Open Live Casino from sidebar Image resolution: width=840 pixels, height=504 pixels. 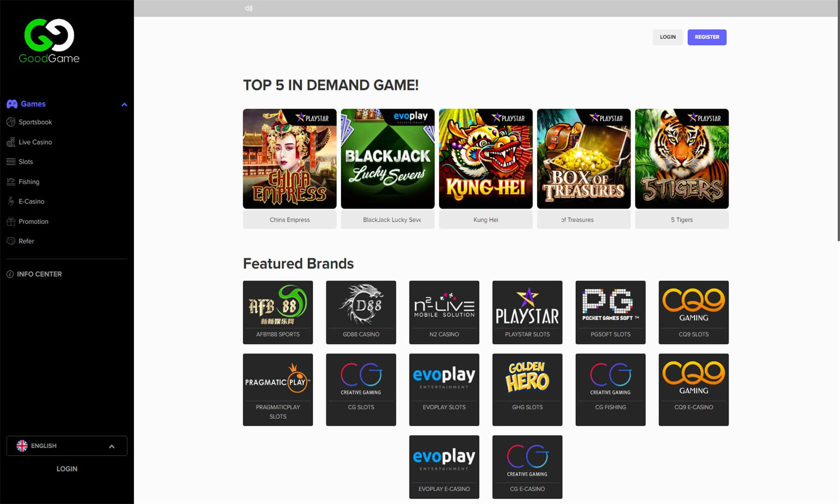click(x=35, y=142)
